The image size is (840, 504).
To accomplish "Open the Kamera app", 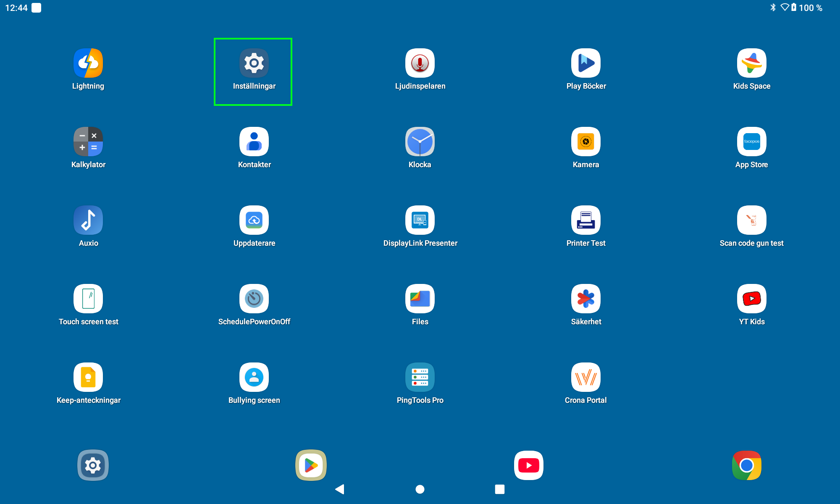I will coord(585,142).
